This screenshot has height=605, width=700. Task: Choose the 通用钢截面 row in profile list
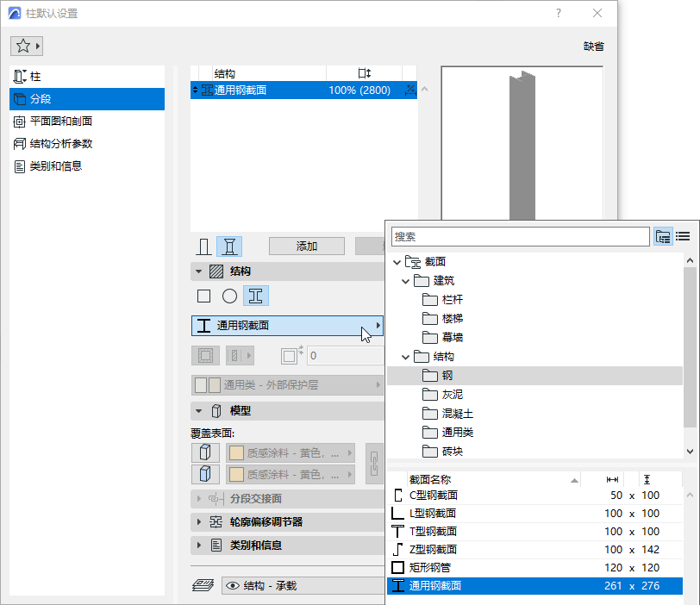[534, 586]
